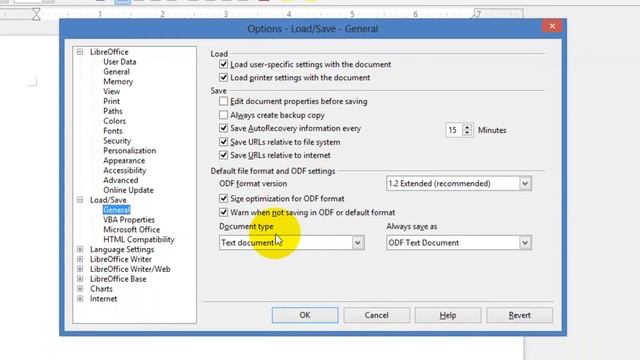This screenshot has width=640, height=360.
Task: Click the OK button
Action: point(305,315)
